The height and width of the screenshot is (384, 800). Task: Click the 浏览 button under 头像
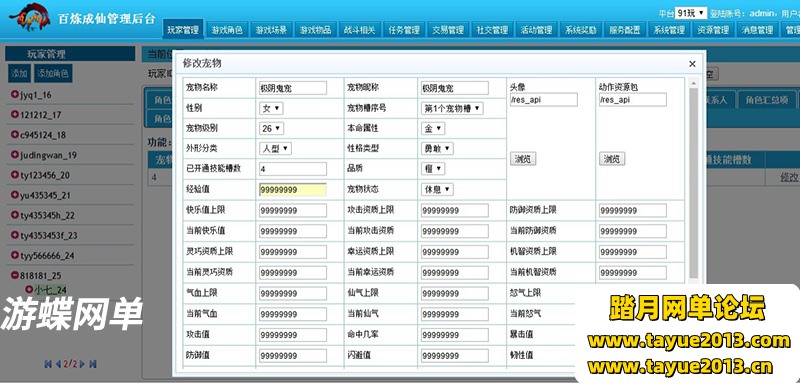tap(523, 159)
